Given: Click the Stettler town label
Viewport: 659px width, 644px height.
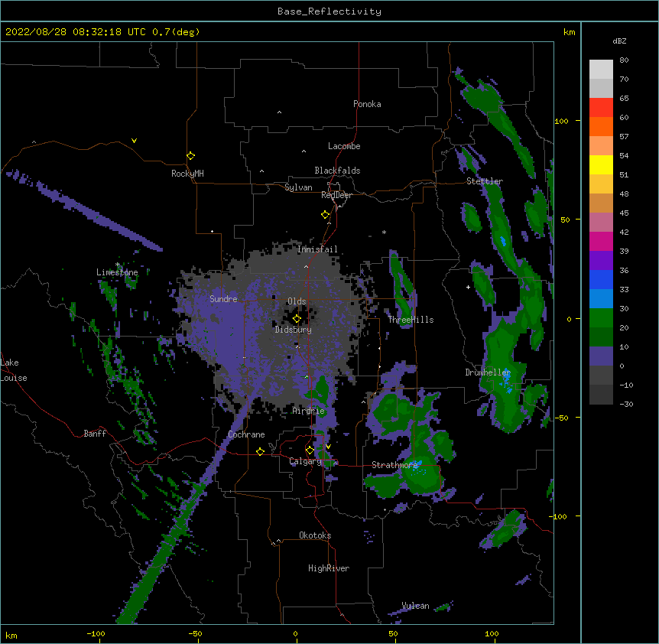Looking at the screenshot, I should tap(485, 181).
